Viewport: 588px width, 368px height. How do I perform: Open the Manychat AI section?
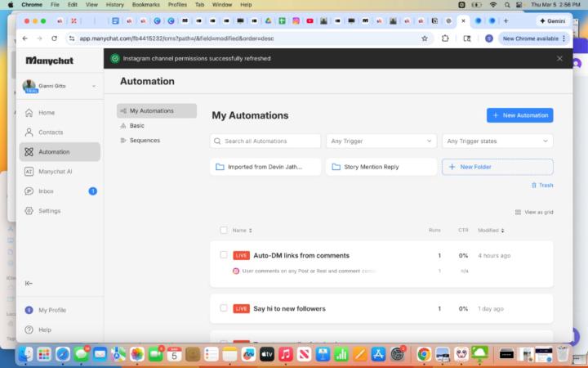pyautogui.click(x=55, y=171)
